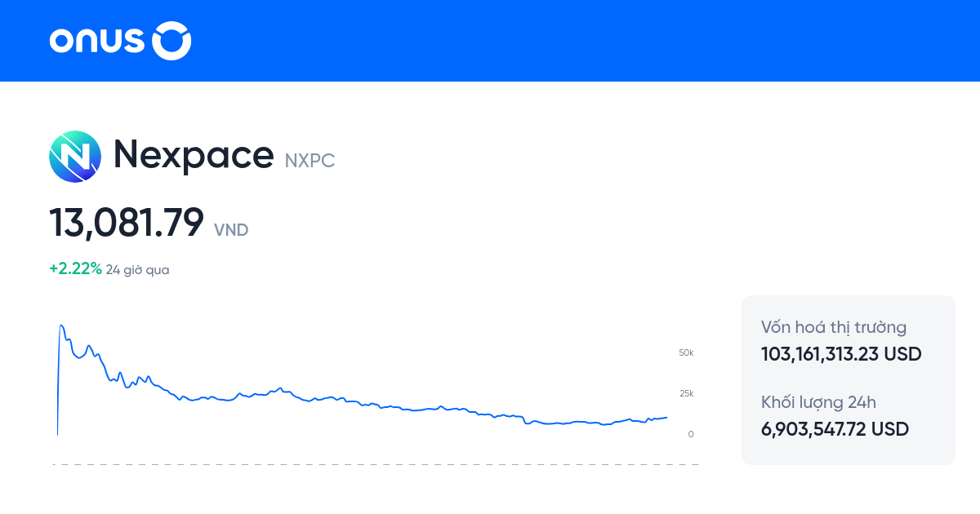Open the 24 giờ qua timeframe selector
Viewport: 980px width, 514px height.
click(136, 269)
